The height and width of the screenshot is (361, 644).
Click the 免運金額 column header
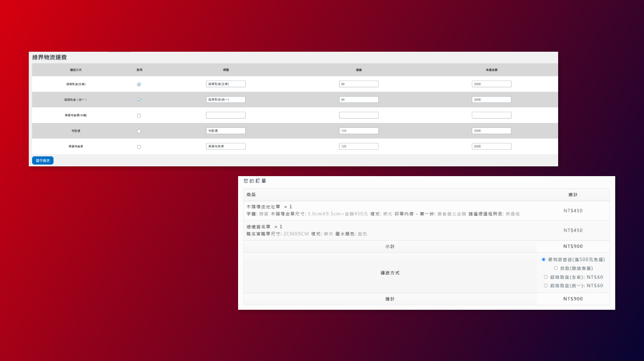pos(492,70)
